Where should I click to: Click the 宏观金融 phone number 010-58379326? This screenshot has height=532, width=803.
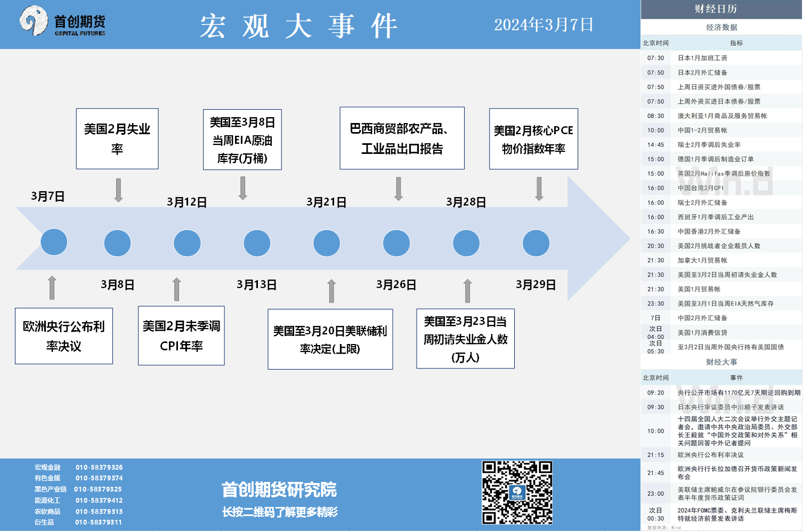tap(99, 468)
